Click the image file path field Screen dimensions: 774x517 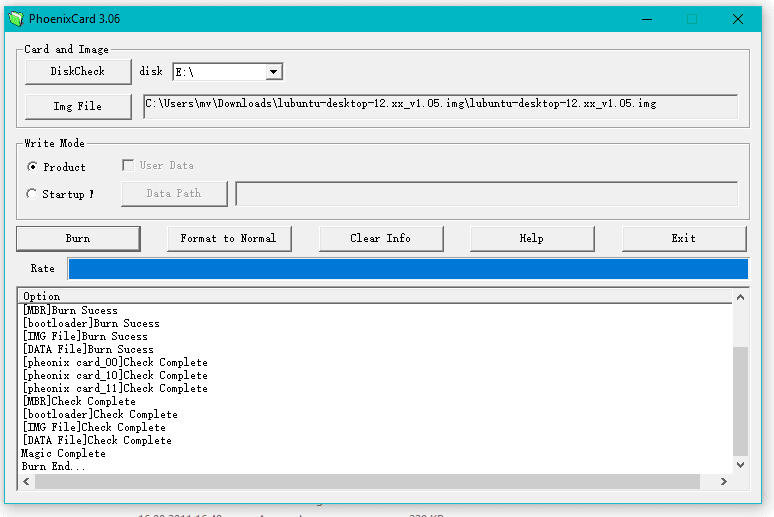point(440,107)
